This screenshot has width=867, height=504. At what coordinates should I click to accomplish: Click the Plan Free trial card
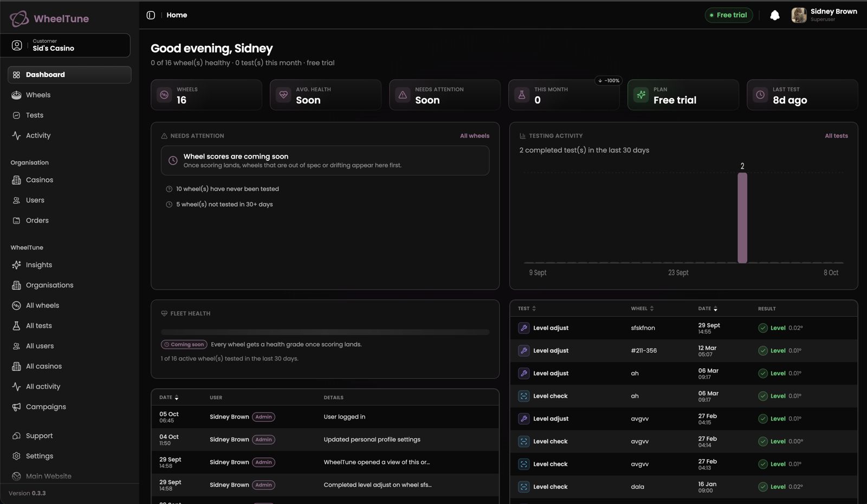[x=683, y=95]
